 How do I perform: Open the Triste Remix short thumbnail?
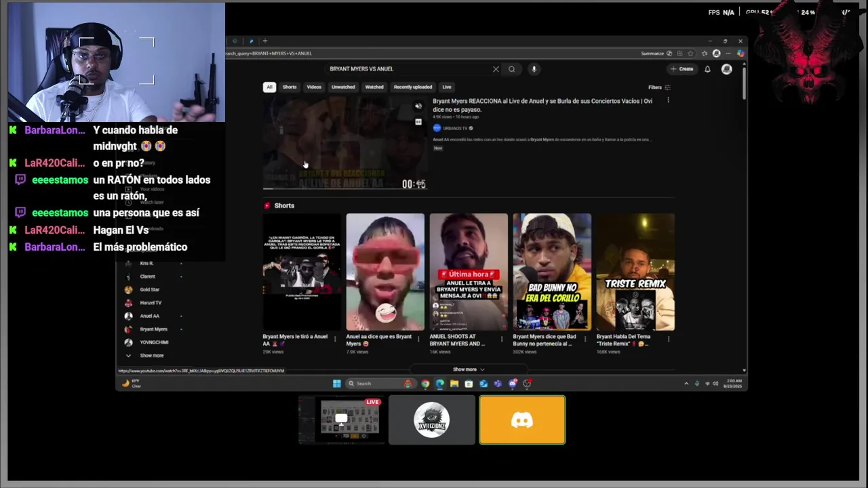pyautogui.click(x=635, y=272)
